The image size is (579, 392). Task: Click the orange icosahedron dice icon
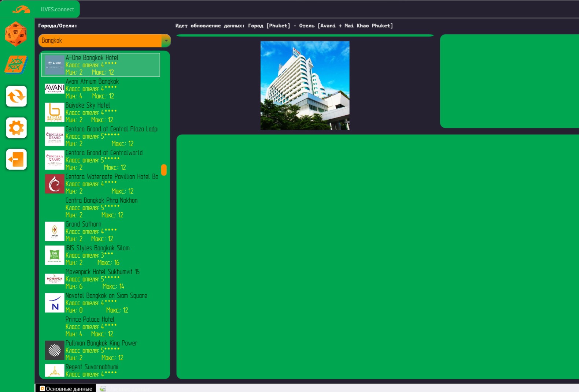point(16,34)
